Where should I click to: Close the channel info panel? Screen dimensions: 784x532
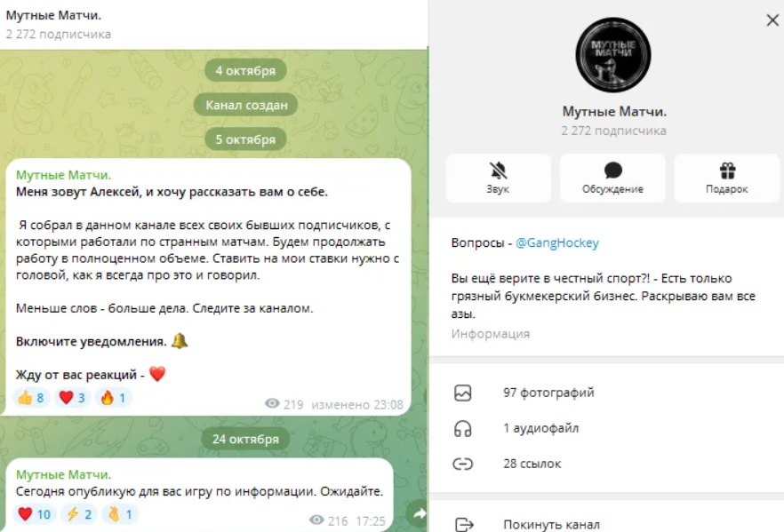[x=772, y=20]
